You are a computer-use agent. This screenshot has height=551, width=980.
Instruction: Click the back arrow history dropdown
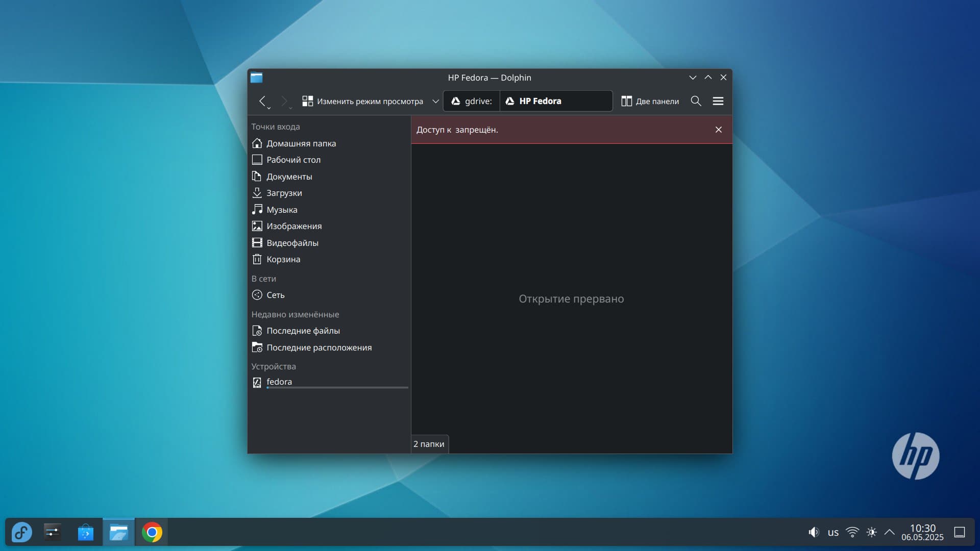click(269, 108)
